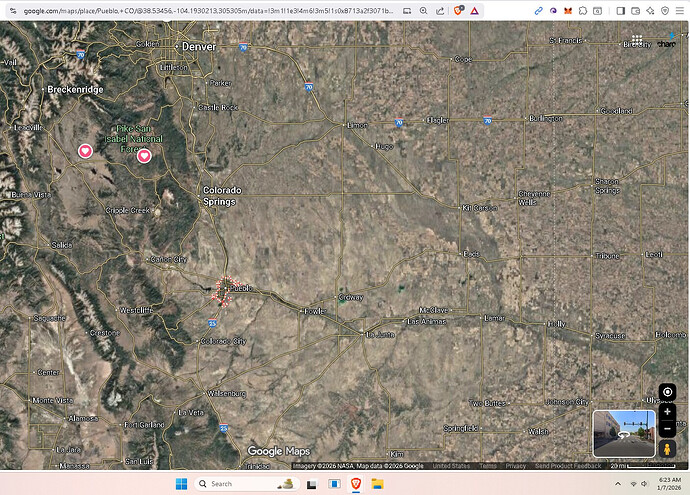Zoom in with the plus button
Image resolution: width=690 pixels, height=495 pixels.
pyautogui.click(x=667, y=410)
